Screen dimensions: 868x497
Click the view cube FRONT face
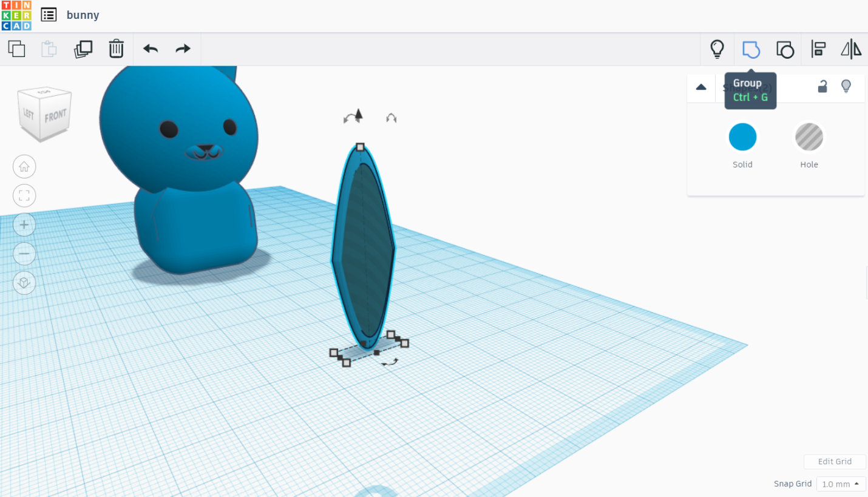tap(55, 115)
